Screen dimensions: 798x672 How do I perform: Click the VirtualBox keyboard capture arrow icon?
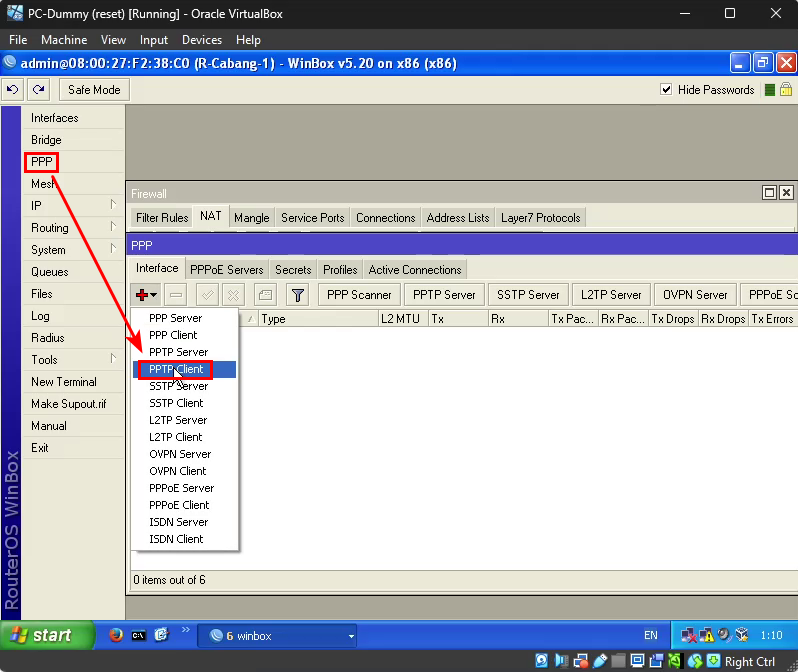tap(714, 661)
